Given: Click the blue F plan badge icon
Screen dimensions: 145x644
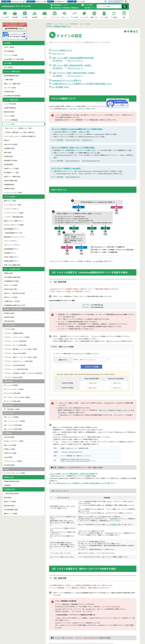Looking at the screenshot, I should [131, 31].
